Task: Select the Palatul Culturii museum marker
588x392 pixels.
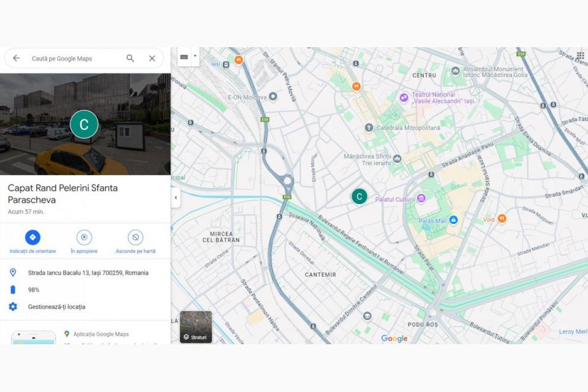Action: [x=421, y=198]
